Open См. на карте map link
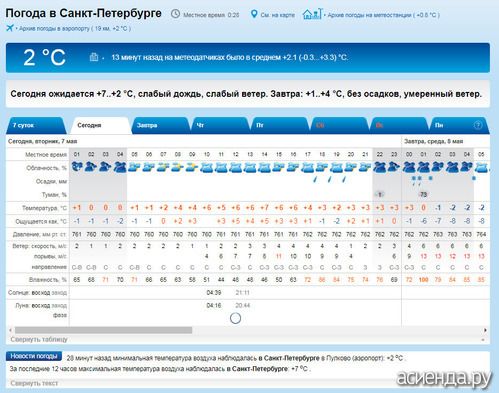The height and width of the screenshot is (393, 499). click(278, 15)
